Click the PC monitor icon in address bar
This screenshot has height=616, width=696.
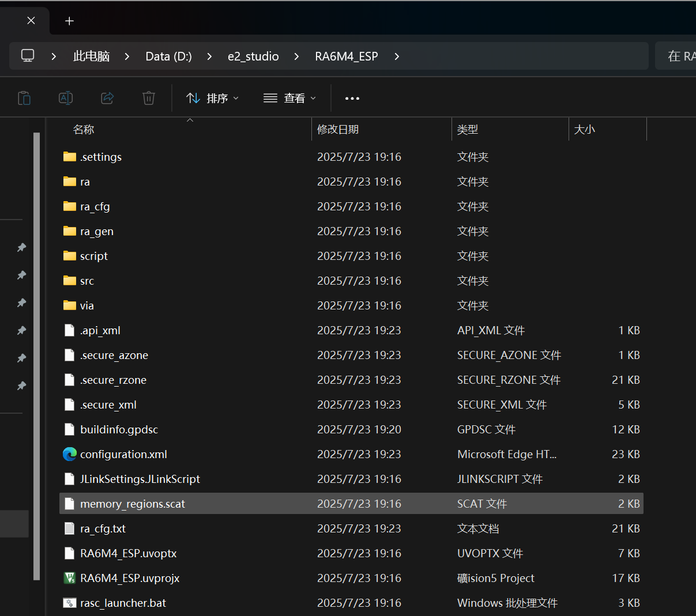click(28, 56)
